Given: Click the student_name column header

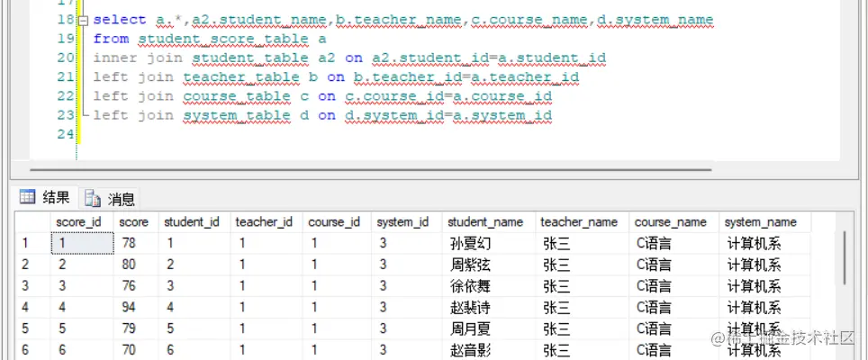Looking at the screenshot, I should (x=488, y=222).
